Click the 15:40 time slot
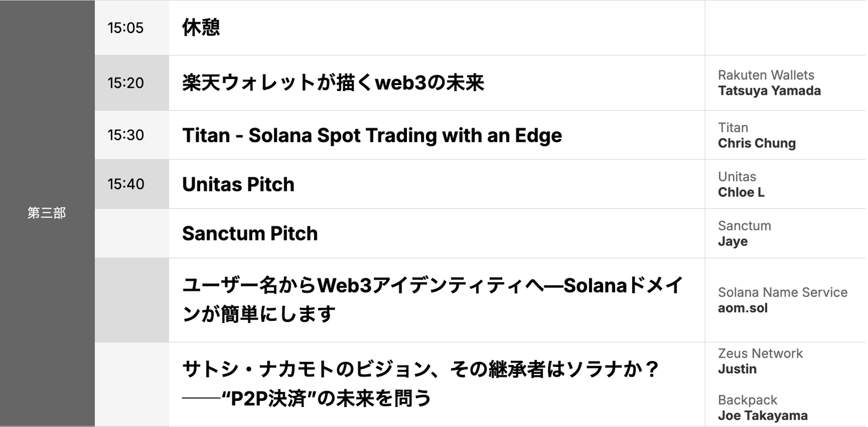 pyautogui.click(x=126, y=184)
